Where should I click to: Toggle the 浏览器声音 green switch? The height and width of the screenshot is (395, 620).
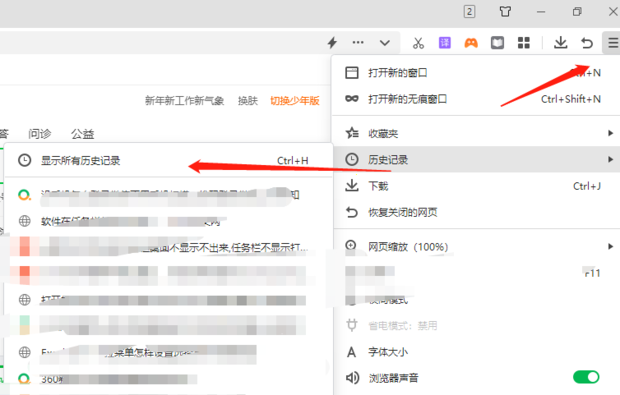[x=586, y=377]
